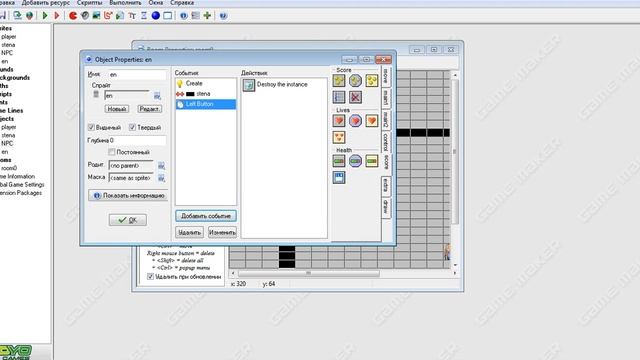Open global game settings toolbar icon
This screenshot has width=640, height=360.
(x=196, y=16)
